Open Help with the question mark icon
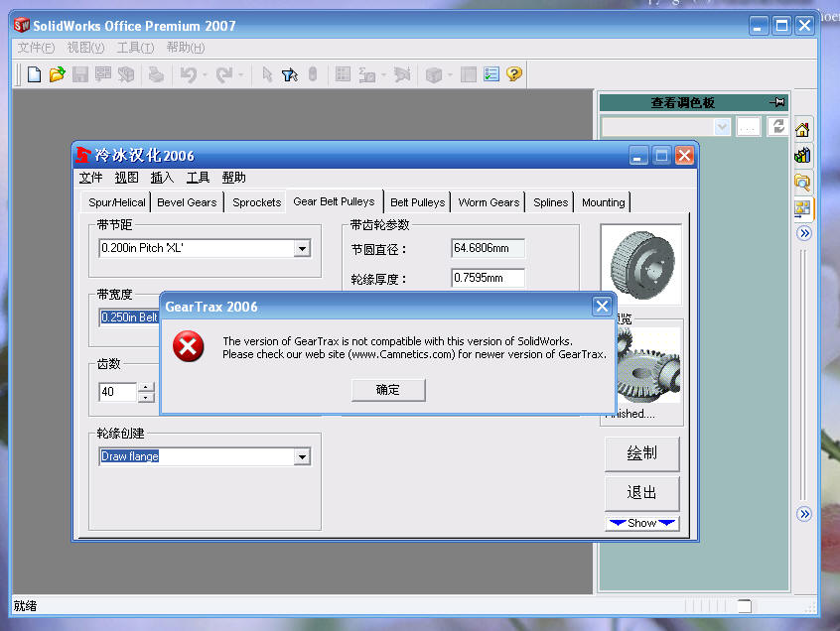 [x=514, y=74]
